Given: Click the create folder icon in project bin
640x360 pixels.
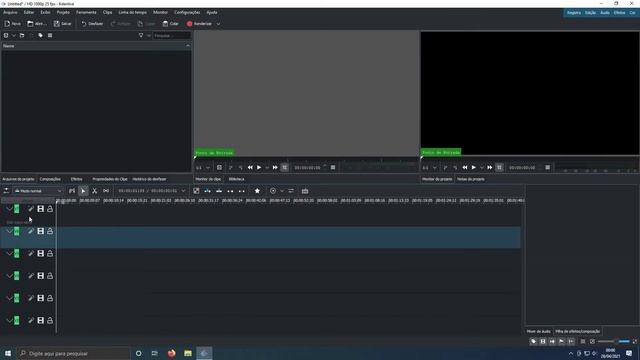Looking at the screenshot, I should (22, 36).
